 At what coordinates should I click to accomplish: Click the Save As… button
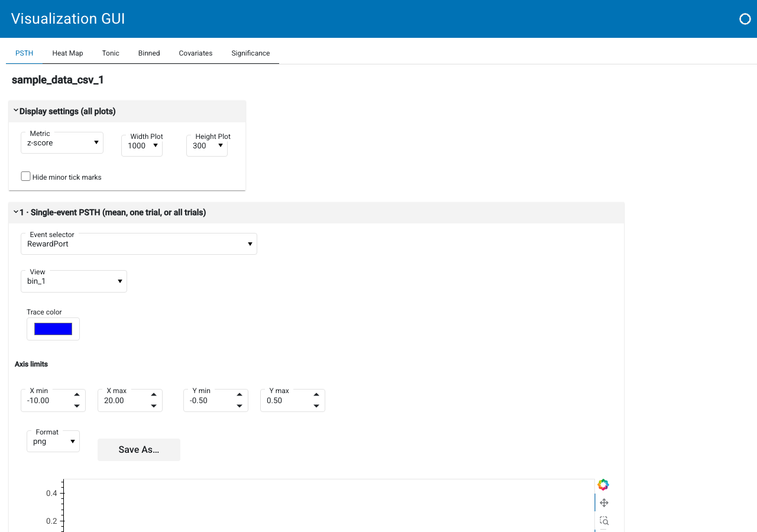click(139, 450)
